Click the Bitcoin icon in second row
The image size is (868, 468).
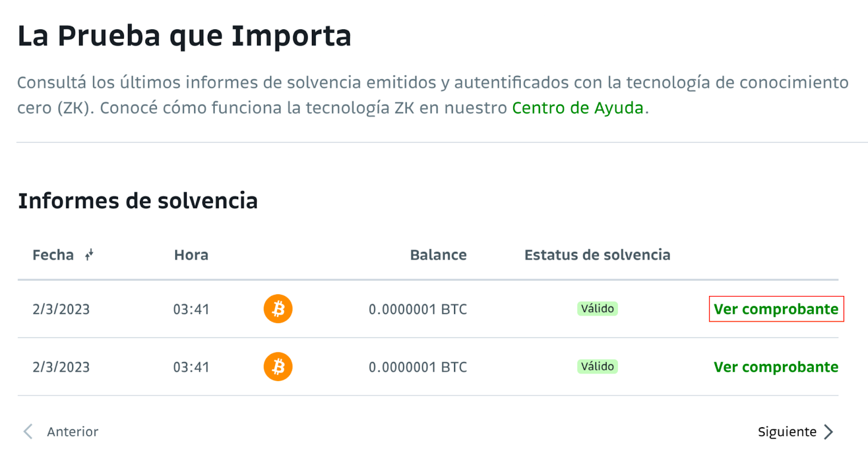tap(278, 366)
